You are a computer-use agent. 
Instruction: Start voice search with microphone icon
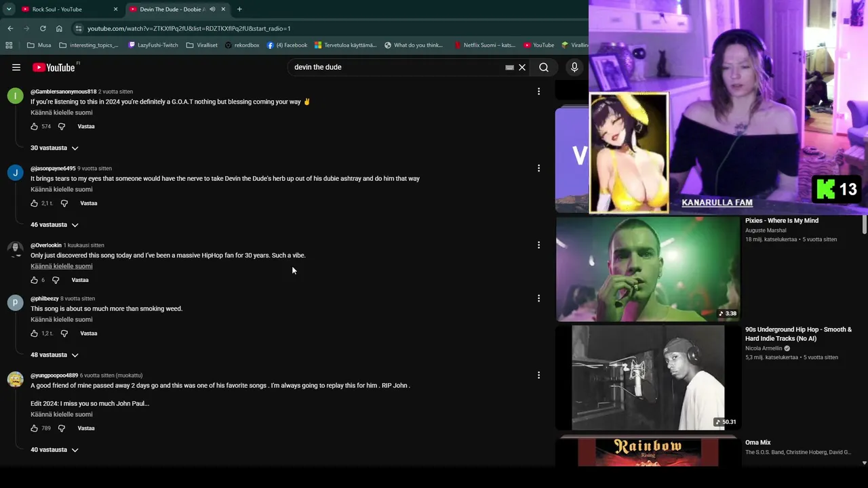574,67
